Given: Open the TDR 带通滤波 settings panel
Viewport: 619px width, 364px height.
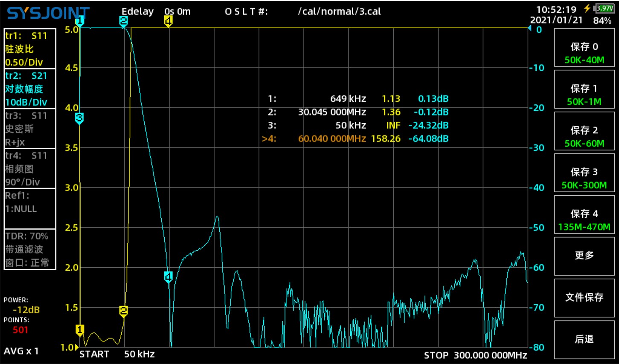Looking at the screenshot, I should 30,249.
